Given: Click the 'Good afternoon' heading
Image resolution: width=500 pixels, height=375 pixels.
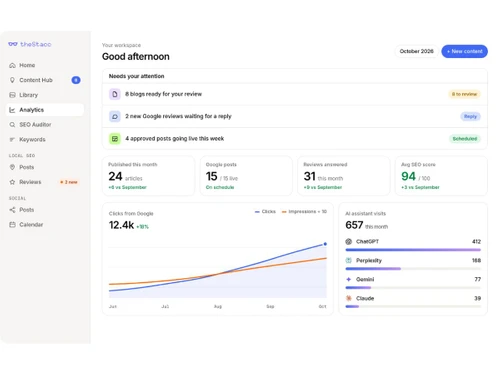Looking at the screenshot, I should 136,57.
